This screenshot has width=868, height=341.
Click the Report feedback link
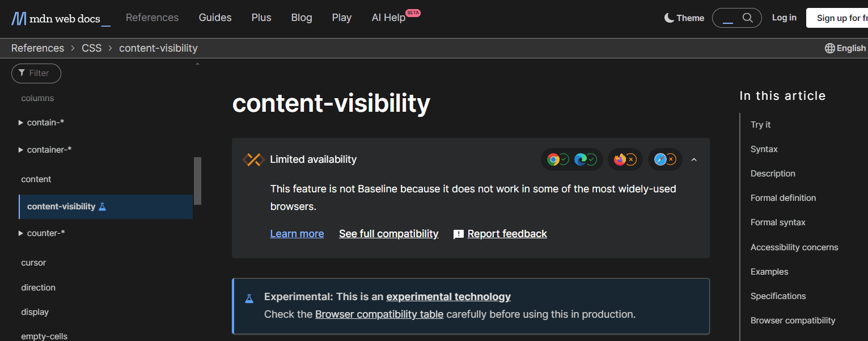pyautogui.click(x=507, y=234)
